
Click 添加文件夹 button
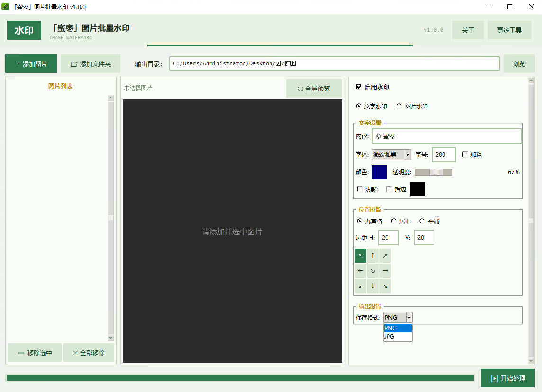[90, 64]
